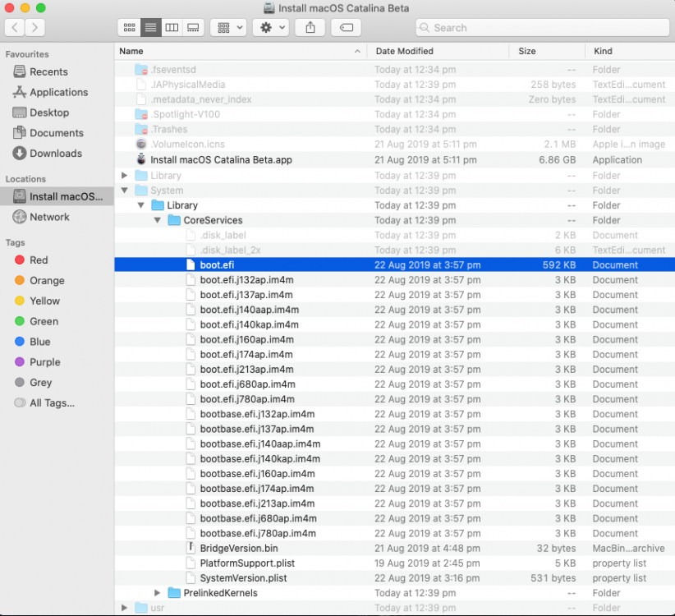Select boot.efi.j140kap.im4m file
Screen dimensions: 675x616
point(394,324)
